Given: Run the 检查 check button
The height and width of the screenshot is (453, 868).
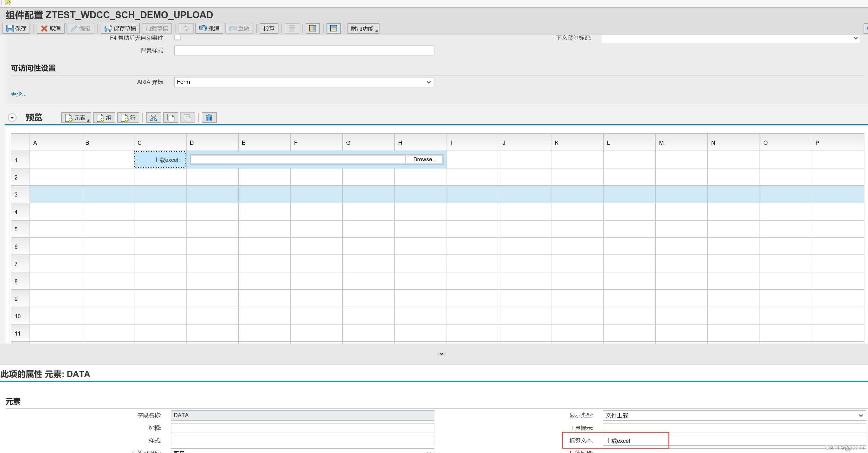Looking at the screenshot, I should [269, 28].
